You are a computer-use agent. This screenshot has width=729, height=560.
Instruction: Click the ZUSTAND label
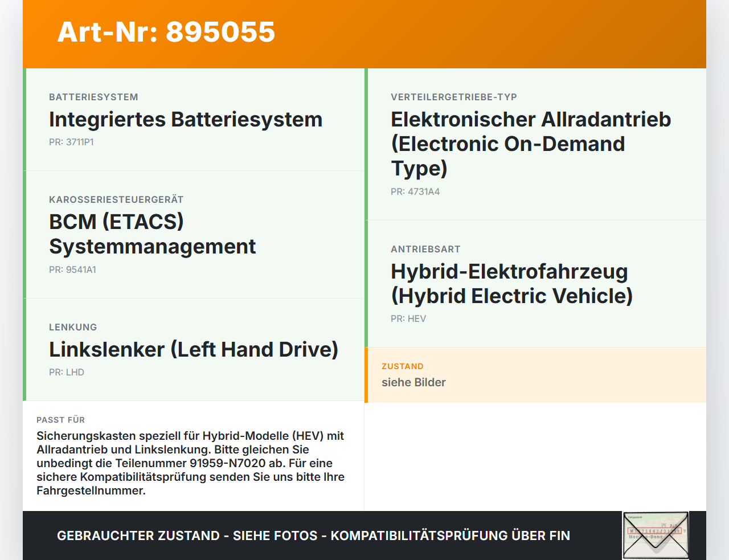(403, 366)
